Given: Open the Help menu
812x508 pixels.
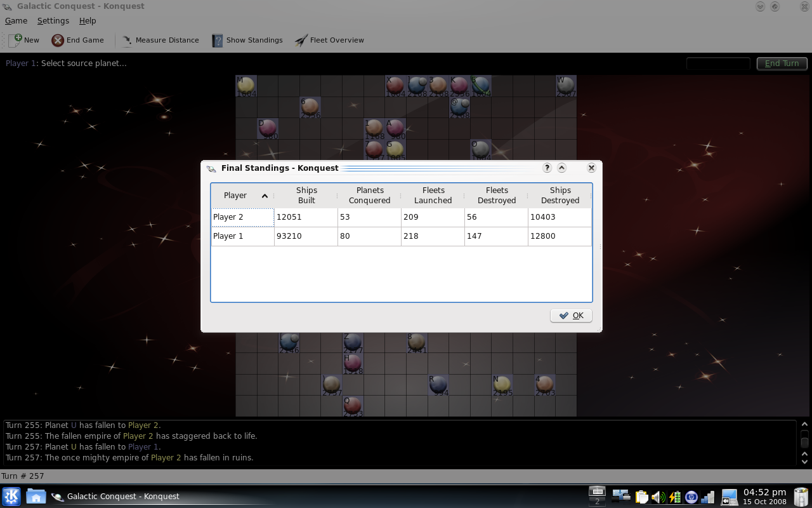Looking at the screenshot, I should (x=88, y=21).
